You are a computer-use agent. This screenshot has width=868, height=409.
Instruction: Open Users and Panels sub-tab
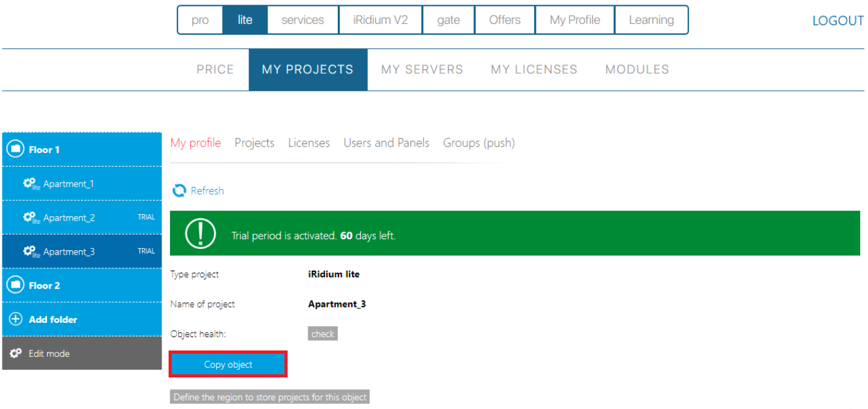tap(386, 143)
